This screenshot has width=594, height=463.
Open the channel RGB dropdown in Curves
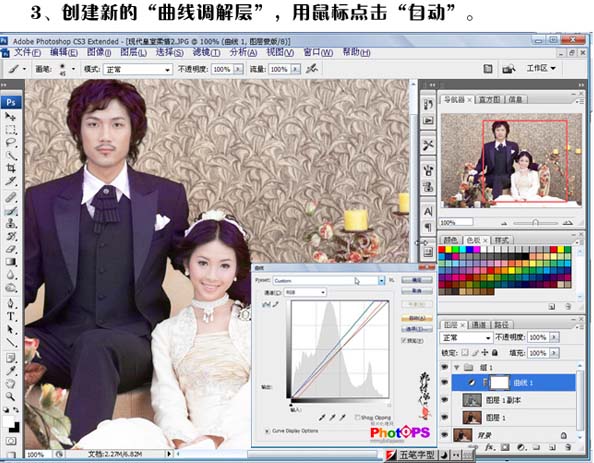point(305,292)
